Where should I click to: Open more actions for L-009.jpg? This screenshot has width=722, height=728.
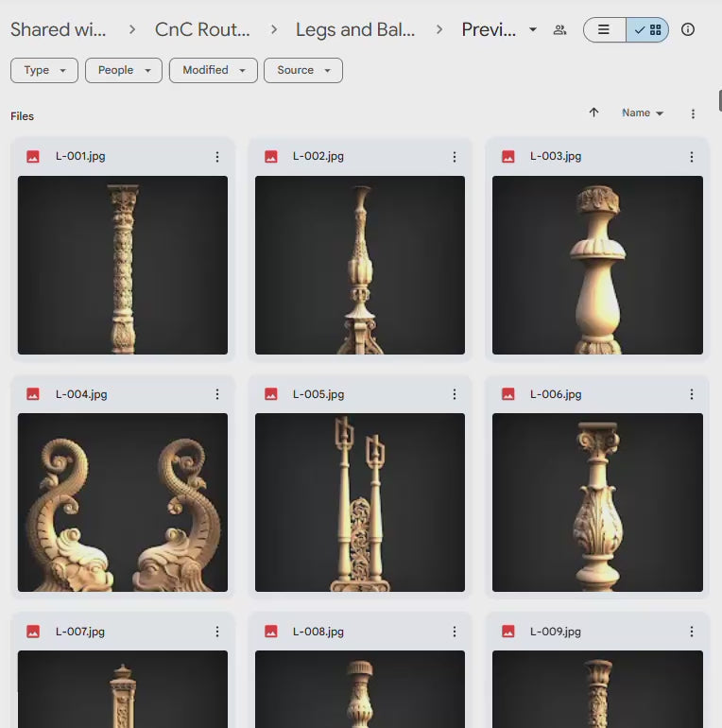click(692, 632)
